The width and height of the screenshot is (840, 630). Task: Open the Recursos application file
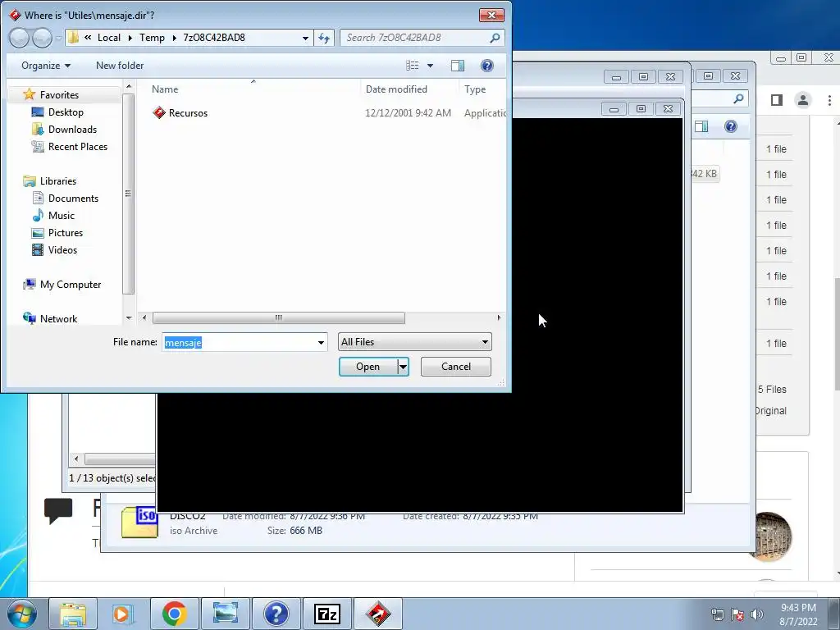pos(180,113)
